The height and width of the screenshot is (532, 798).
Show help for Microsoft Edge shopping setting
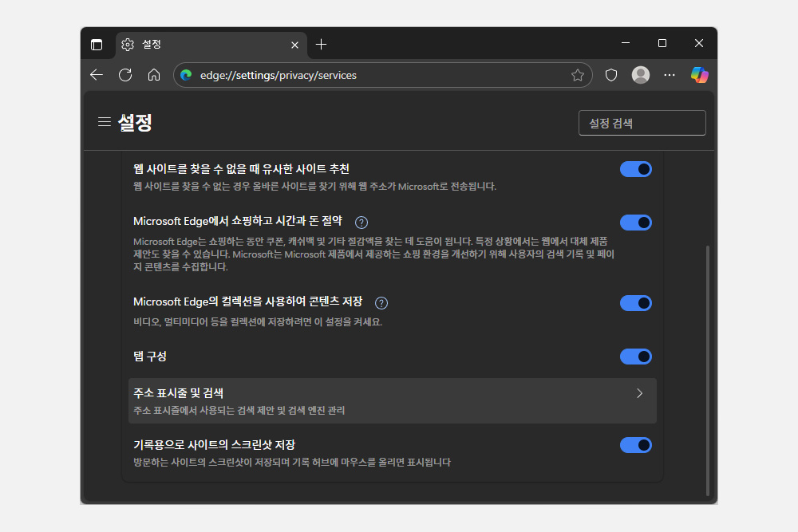(x=361, y=223)
